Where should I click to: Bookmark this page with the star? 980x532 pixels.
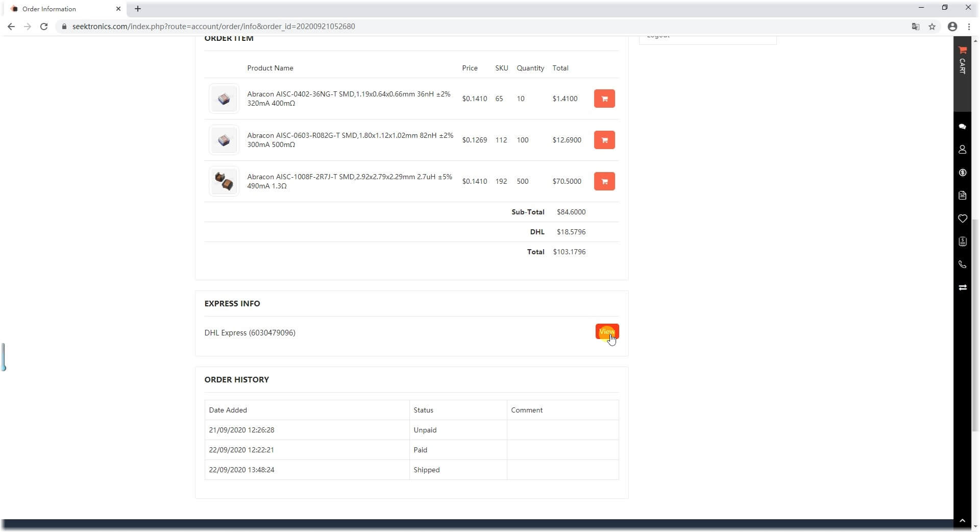[x=932, y=27]
